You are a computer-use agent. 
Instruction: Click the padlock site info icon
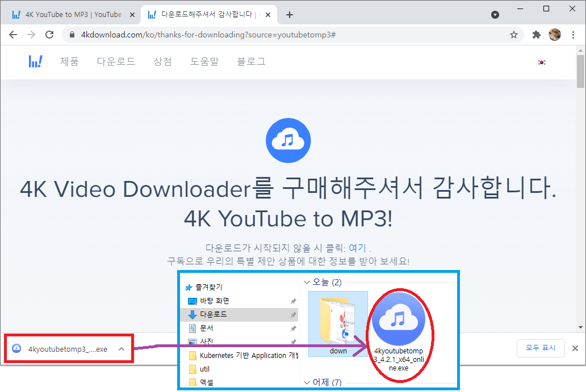72,35
